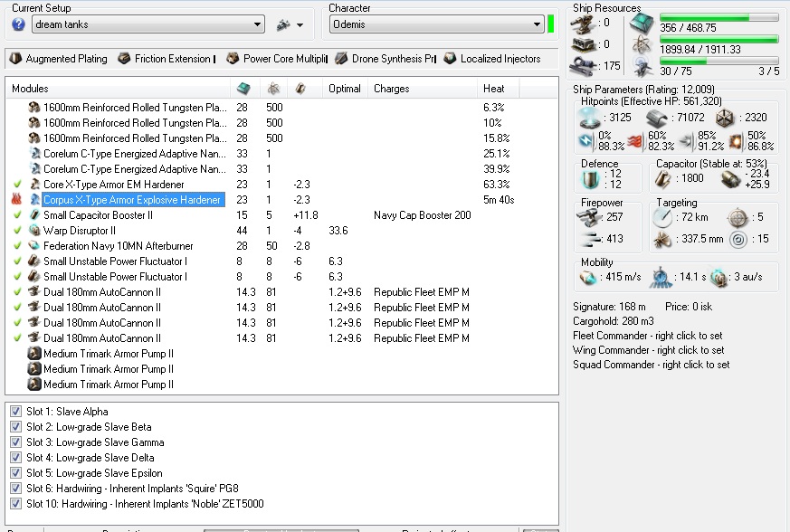Uncheck the Slot 1: Slave Alpha implant

pyautogui.click(x=15, y=411)
